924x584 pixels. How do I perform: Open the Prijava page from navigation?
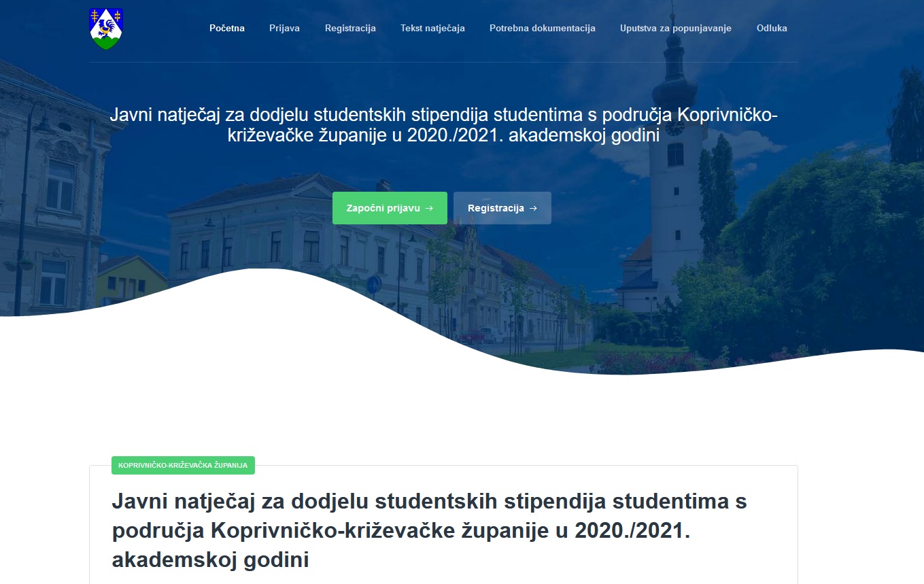(284, 28)
